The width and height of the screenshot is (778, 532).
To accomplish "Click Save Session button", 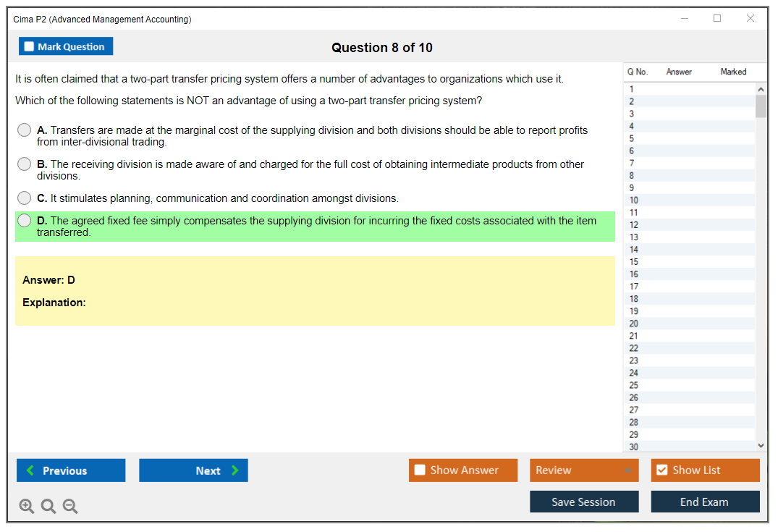I will pyautogui.click(x=584, y=502).
